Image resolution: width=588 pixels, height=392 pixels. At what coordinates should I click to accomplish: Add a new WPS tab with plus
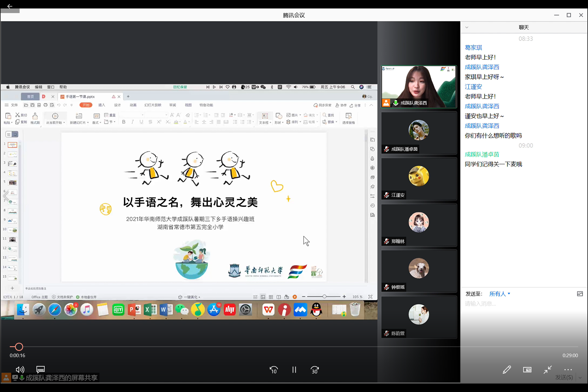128,97
